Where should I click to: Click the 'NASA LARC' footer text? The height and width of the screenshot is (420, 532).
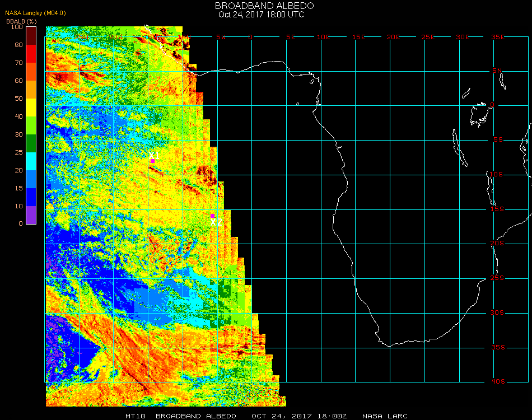[x=385, y=416]
